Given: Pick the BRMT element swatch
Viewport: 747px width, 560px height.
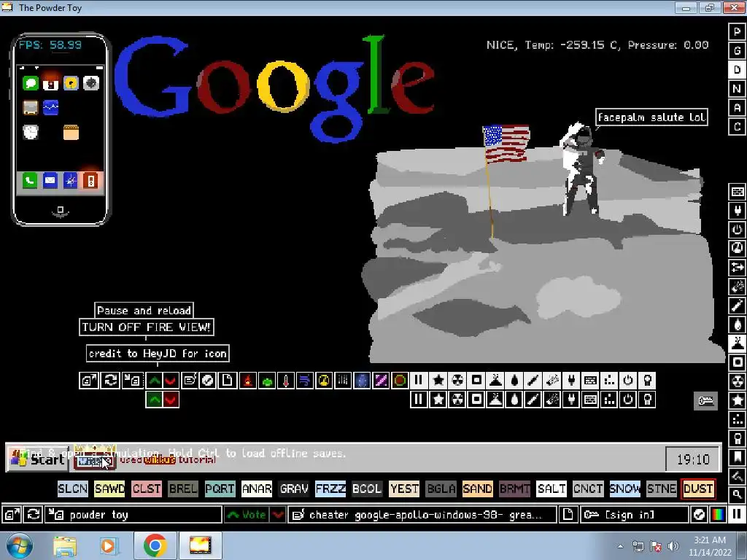Looking at the screenshot, I should (514, 489).
